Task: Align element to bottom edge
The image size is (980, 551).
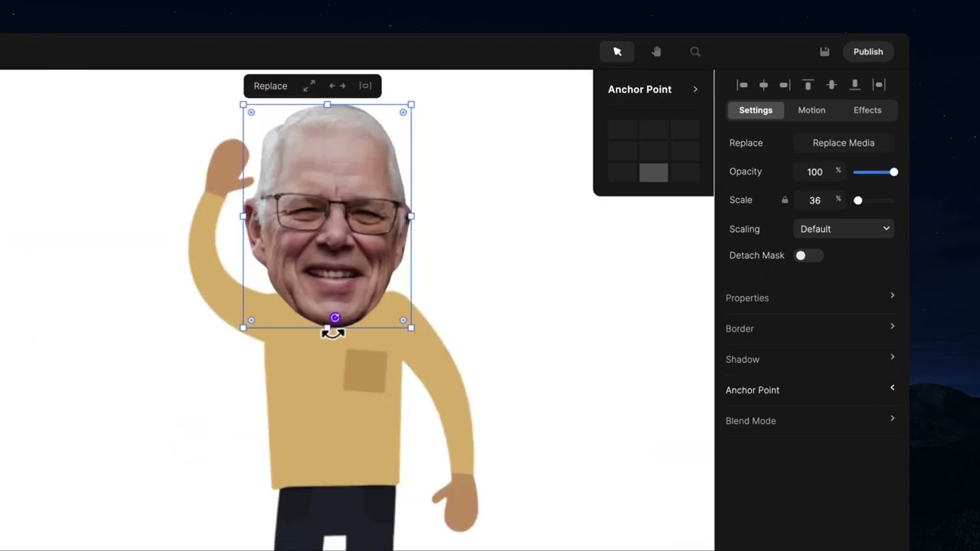Action: click(x=855, y=85)
